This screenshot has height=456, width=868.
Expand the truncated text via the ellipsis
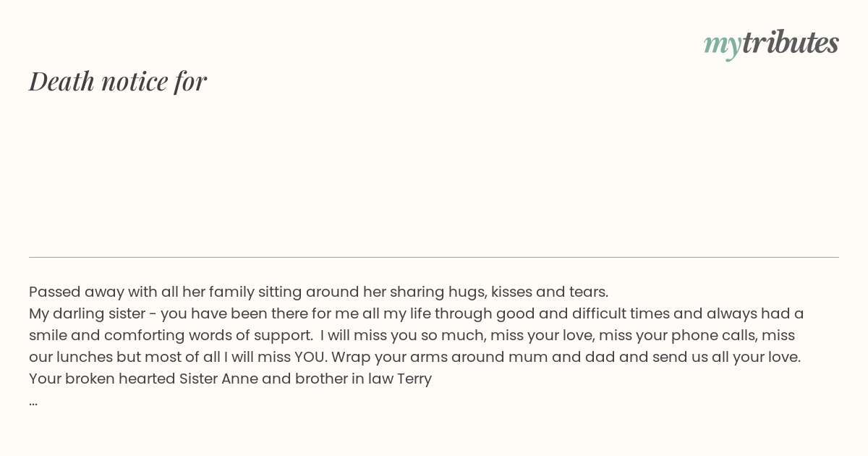pos(33,402)
